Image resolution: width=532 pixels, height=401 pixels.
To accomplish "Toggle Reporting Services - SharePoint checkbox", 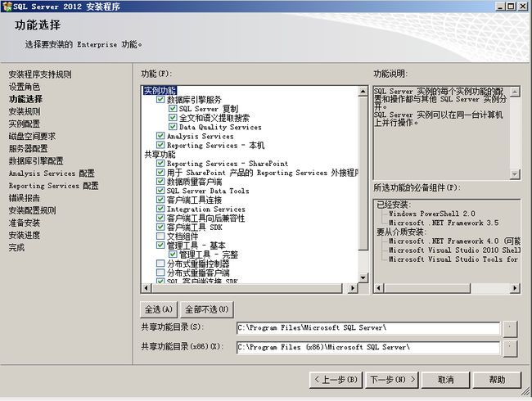I will coord(160,163).
